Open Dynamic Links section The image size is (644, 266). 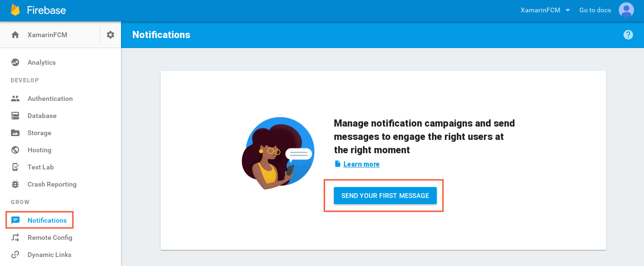tap(49, 255)
